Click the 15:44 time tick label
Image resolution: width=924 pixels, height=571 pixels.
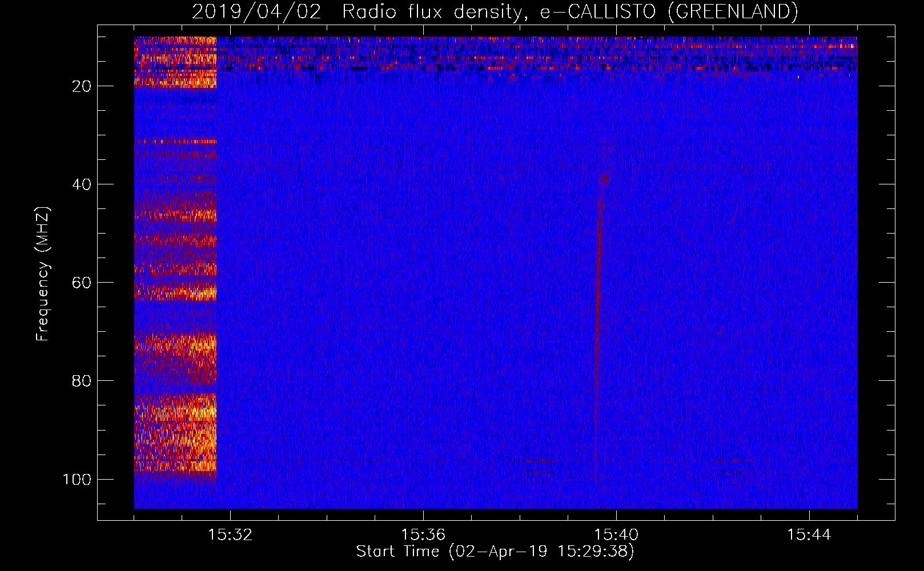pos(809,534)
